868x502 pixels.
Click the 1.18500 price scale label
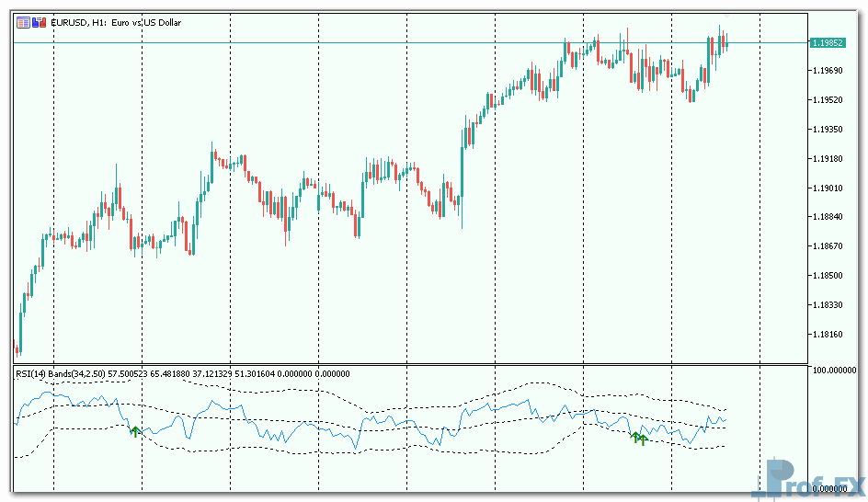[x=828, y=276]
